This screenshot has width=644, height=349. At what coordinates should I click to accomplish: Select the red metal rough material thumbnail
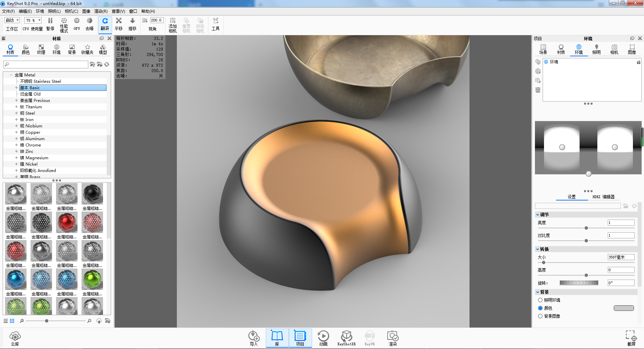[67, 222]
